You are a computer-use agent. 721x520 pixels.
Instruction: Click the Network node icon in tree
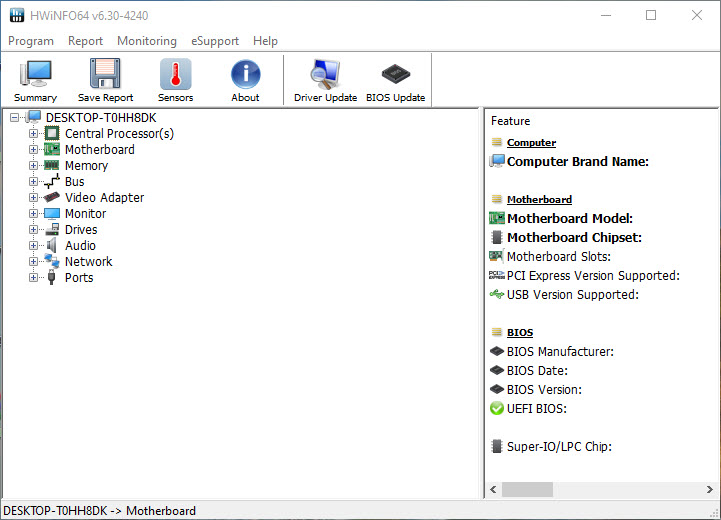click(52, 262)
